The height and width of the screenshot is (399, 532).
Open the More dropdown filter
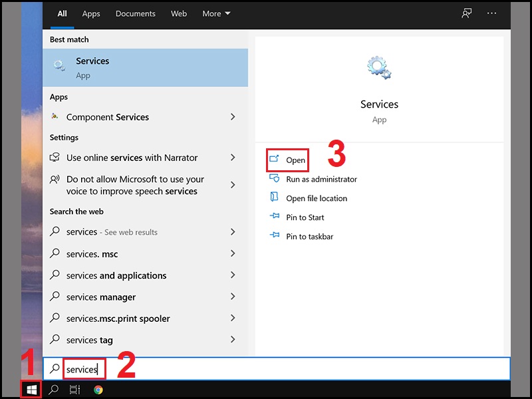click(x=217, y=13)
